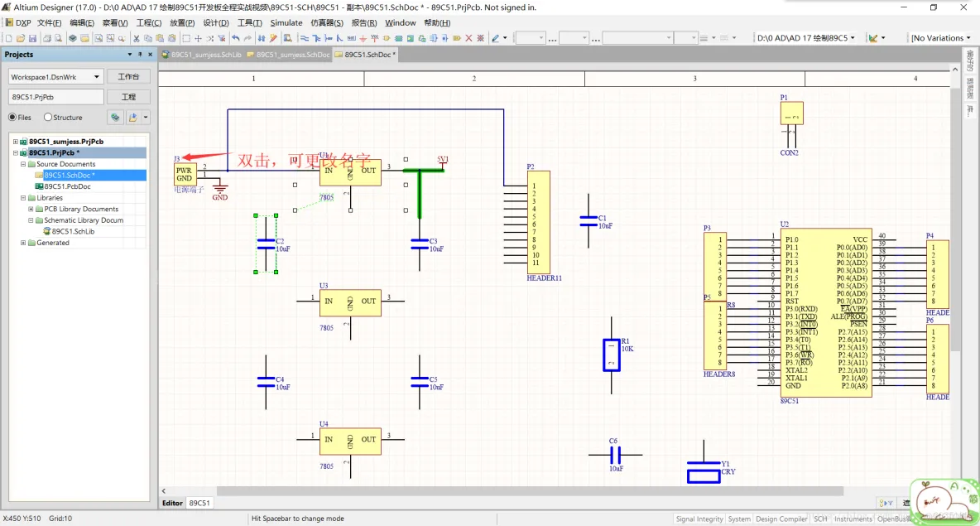Click the SCH status bar button

click(x=820, y=519)
